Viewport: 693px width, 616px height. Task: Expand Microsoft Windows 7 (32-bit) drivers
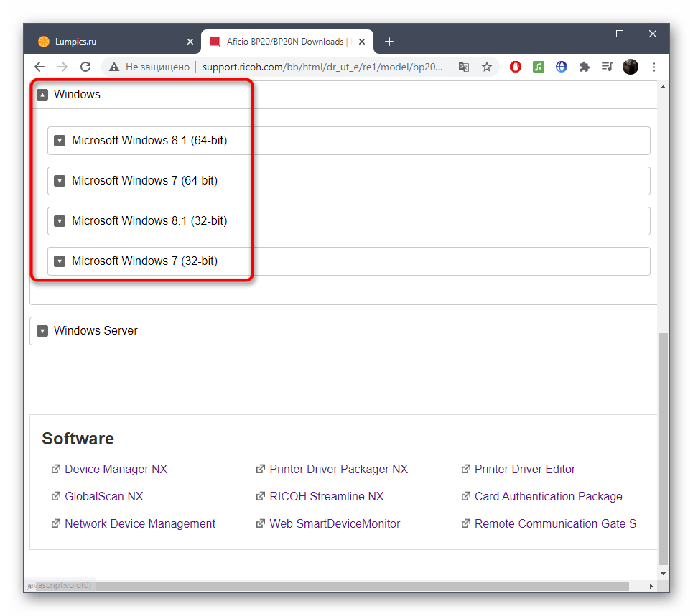(x=349, y=261)
